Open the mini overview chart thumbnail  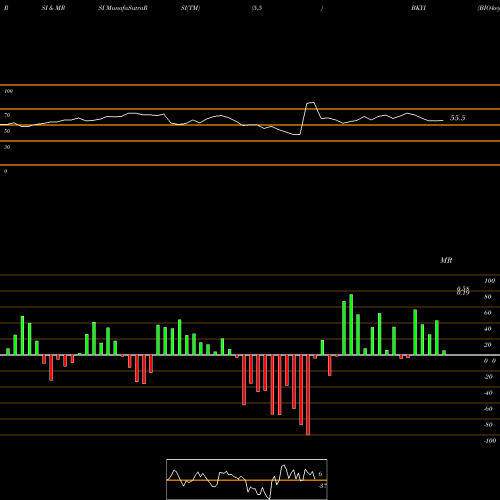coord(247,479)
